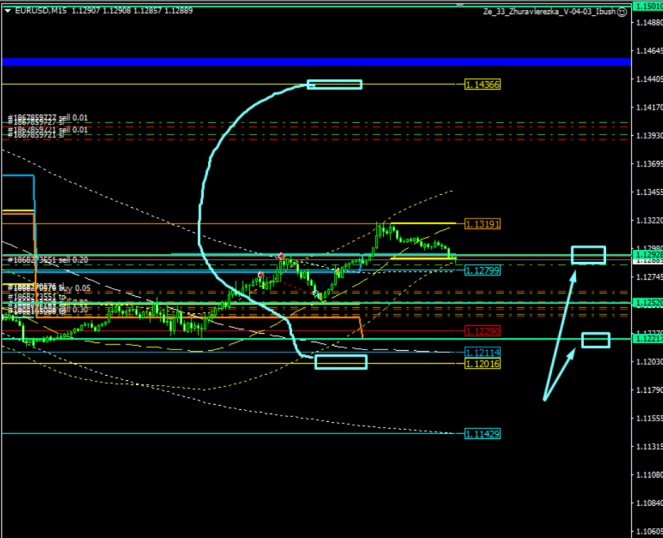
Task: Click the red 1.12290 price label
Action: 482,331
